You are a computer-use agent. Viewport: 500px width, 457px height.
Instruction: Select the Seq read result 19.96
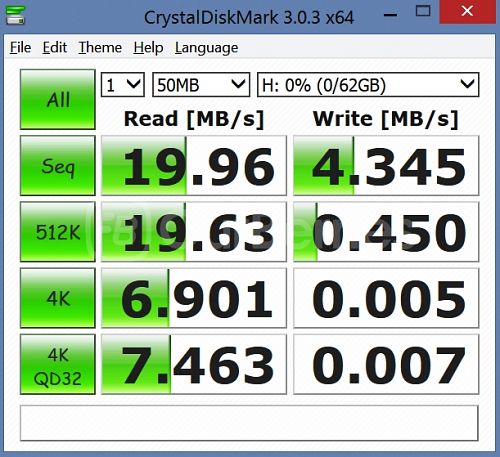[x=194, y=165]
